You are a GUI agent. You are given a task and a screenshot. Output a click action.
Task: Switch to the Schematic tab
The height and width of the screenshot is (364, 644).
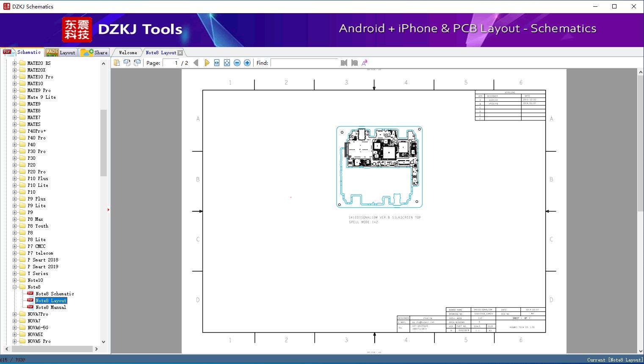tap(22, 52)
